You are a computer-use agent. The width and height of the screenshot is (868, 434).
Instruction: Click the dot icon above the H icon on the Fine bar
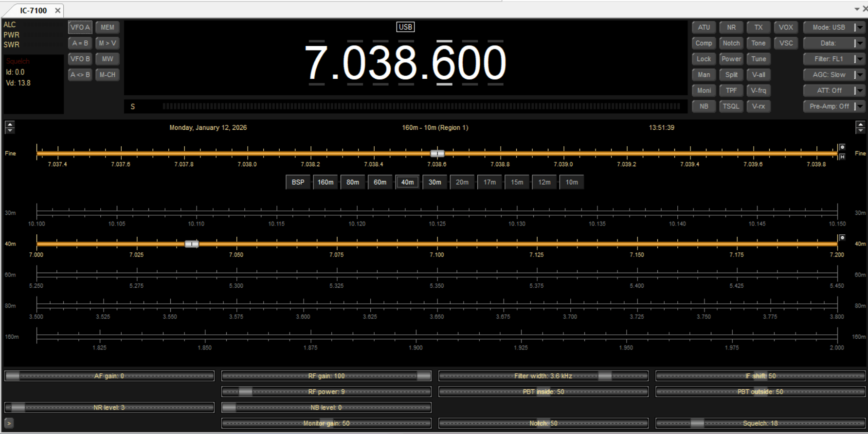pos(842,147)
